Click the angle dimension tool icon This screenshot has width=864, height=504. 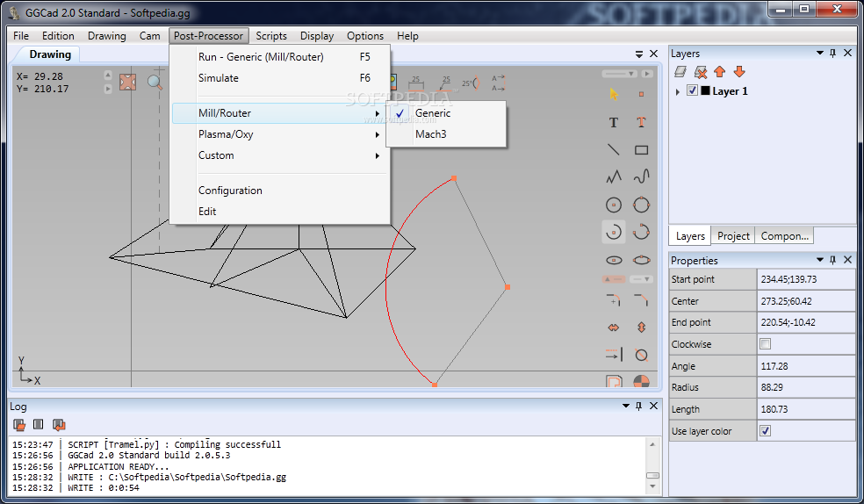click(x=472, y=83)
